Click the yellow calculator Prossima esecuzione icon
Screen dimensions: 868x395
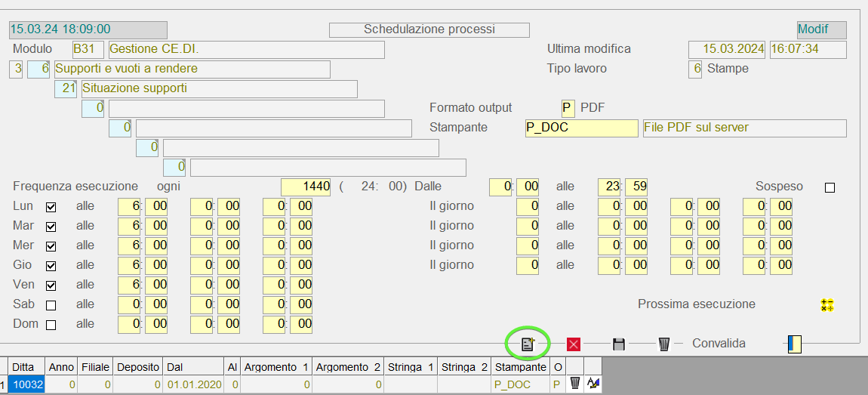point(827,305)
